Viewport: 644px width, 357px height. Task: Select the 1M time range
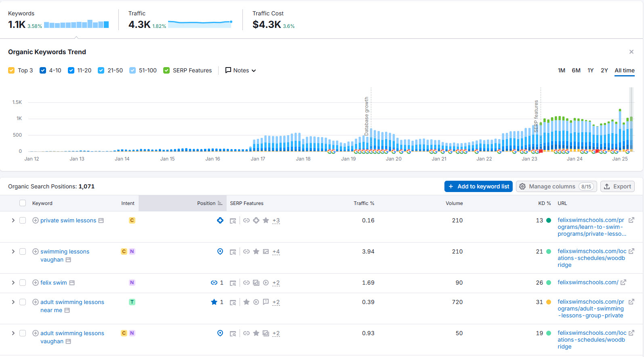point(562,70)
